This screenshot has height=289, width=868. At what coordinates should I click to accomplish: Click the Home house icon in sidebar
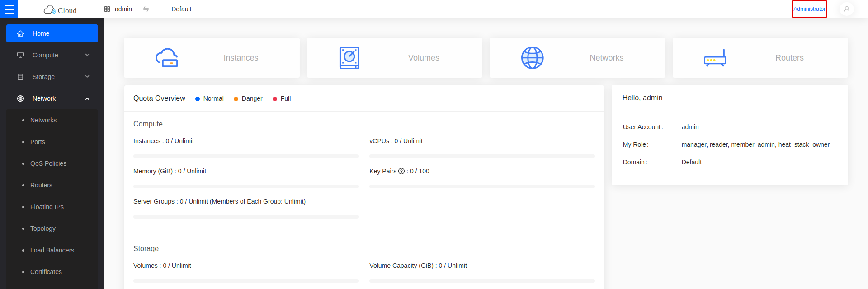coord(20,33)
